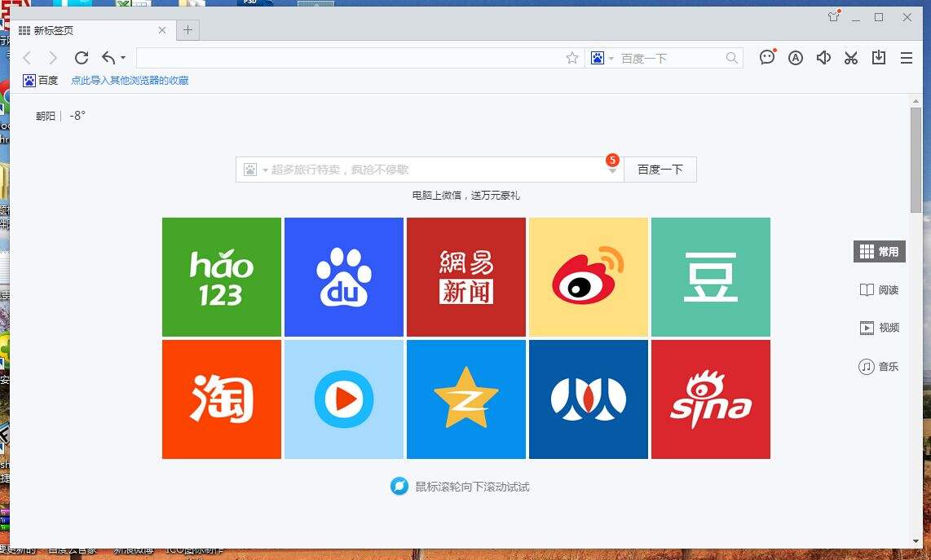Switch to the 阅读 sidebar tab
Image resolution: width=931 pixels, height=560 pixels.
(880, 290)
